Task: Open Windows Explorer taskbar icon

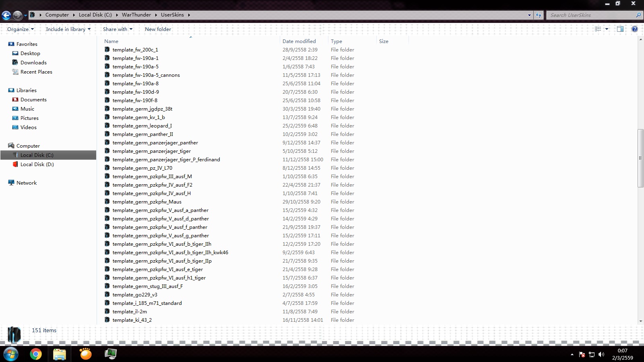Action: (60, 354)
